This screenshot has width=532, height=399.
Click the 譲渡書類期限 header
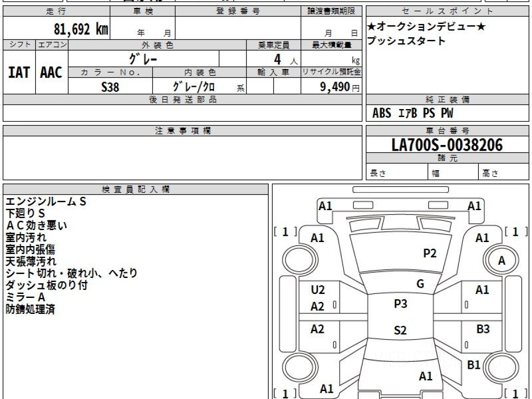(x=331, y=12)
